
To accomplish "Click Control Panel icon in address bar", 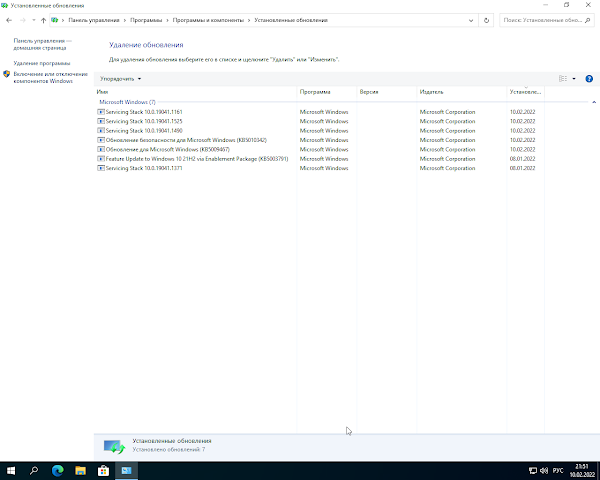I will click(55, 20).
